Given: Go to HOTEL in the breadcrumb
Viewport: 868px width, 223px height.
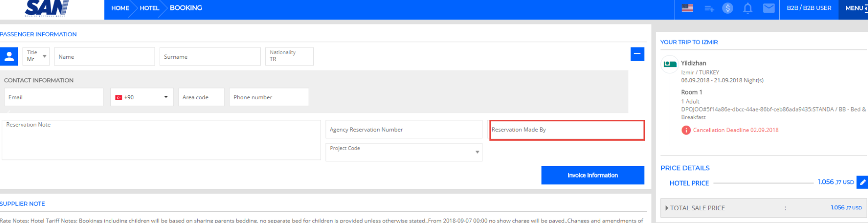Looking at the screenshot, I should [x=149, y=8].
